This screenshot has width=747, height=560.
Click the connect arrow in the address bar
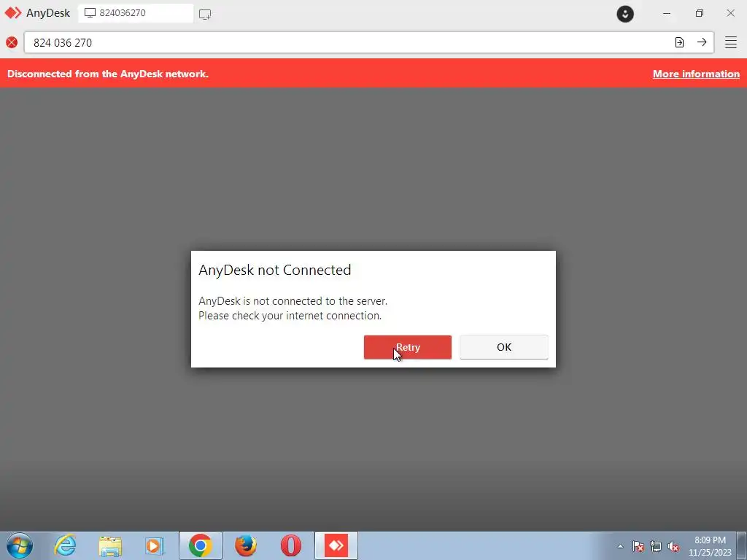pos(702,42)
